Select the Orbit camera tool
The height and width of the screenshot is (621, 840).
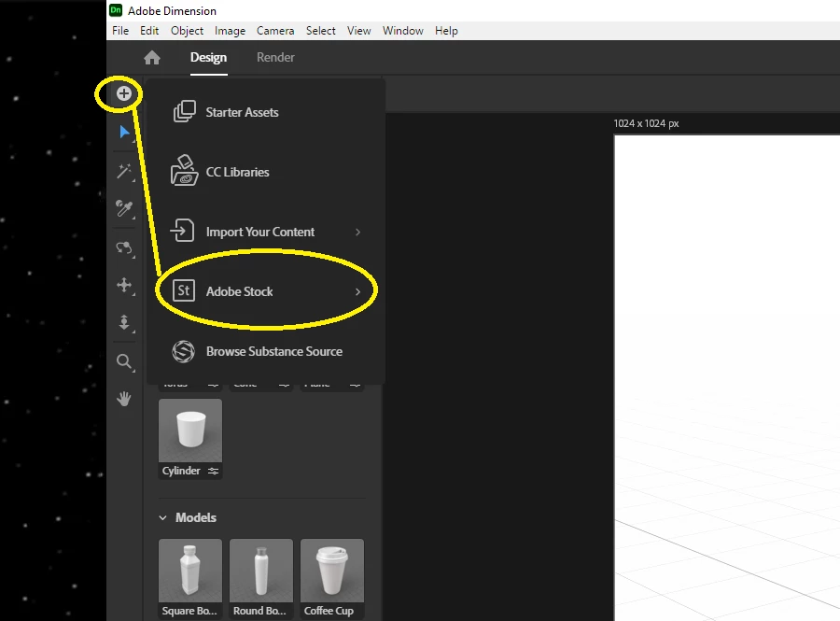point(124,247)
